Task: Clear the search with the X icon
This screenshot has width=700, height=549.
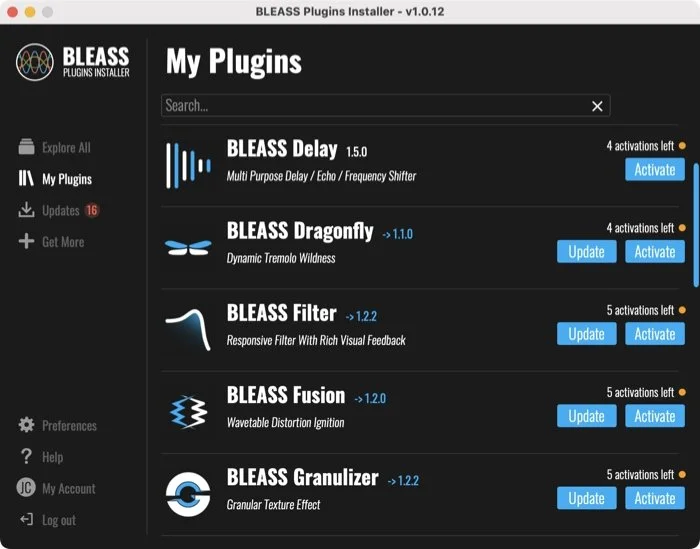Action: tap(597, 106)
